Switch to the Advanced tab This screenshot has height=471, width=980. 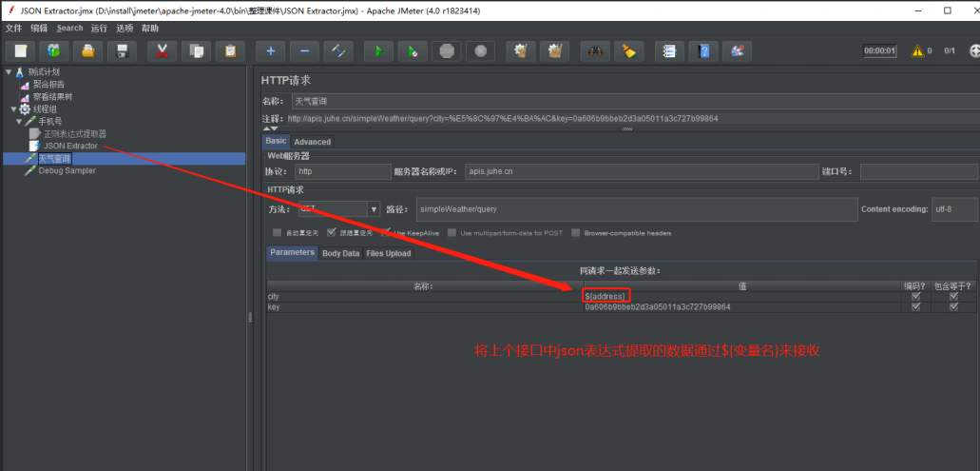coord(312,142)
